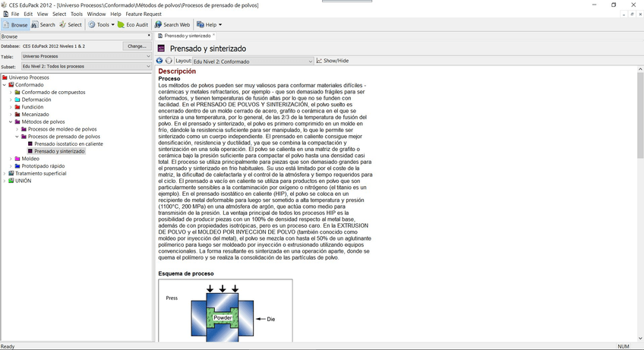Click the Métodos de polvos folder icon
644x350 pixels.
coord(17,121)
